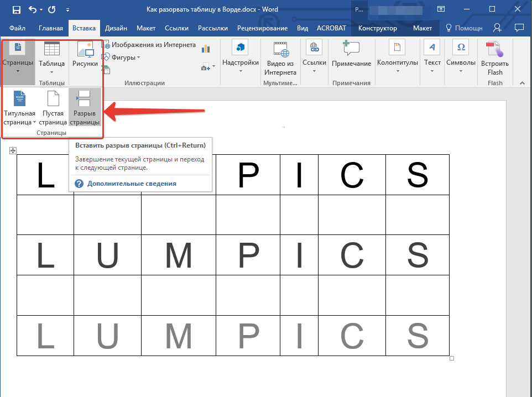The image size is (532, 397).
Task: Collapse the ribbon with the up chevron
Action: tap(521, 82)
